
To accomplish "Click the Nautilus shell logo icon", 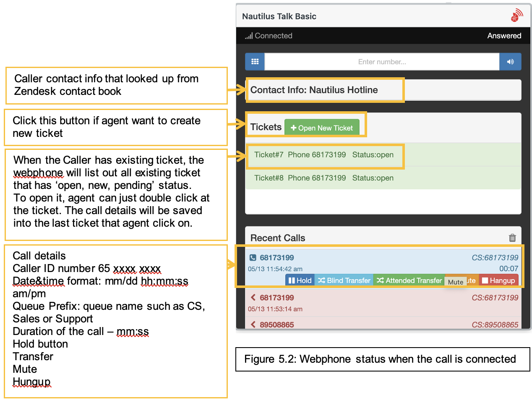I will pyautogui.click(x=517, y=16).
